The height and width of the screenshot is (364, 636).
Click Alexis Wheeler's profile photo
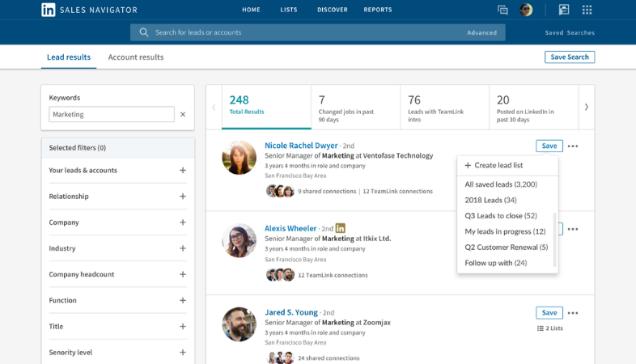[x=240, y=240]
